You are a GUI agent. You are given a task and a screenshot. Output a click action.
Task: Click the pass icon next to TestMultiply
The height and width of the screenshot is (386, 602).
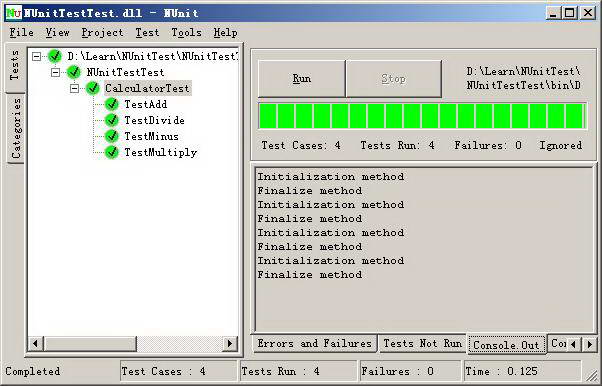coord(112,152)
